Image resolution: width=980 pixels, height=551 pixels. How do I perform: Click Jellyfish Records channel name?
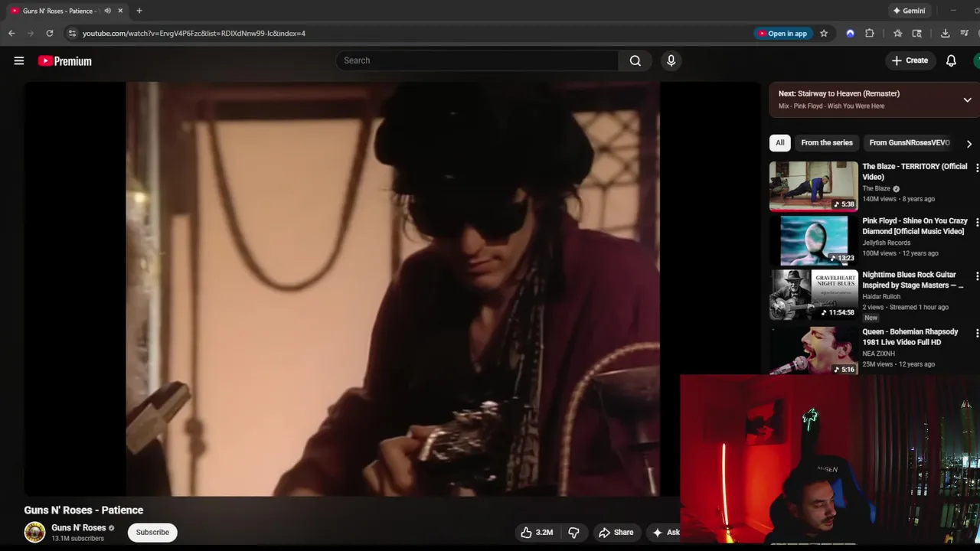(x=886, y=243)
